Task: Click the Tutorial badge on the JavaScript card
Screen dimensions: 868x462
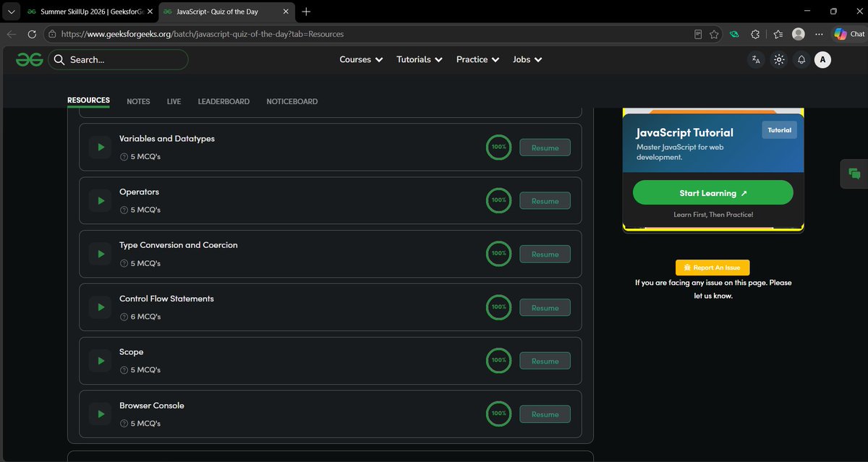Action: [x=779, y=130]
